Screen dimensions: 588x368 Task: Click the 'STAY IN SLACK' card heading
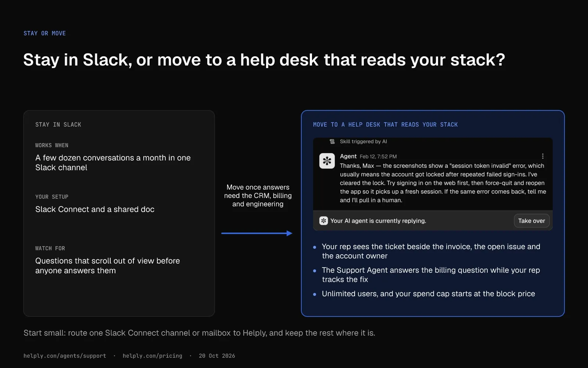58,125
